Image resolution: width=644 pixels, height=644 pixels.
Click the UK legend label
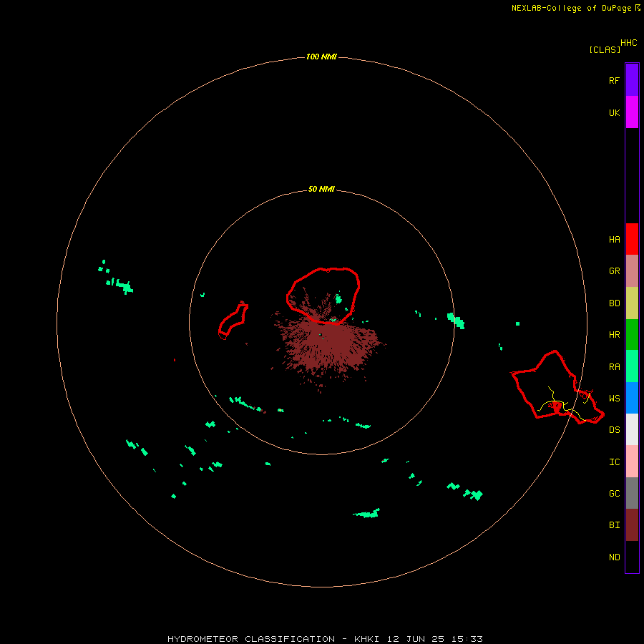(614, 113)
